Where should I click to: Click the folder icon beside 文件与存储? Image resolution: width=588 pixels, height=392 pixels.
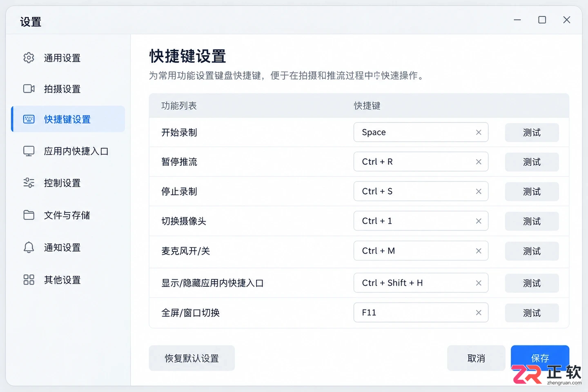[x=29, y=215]
